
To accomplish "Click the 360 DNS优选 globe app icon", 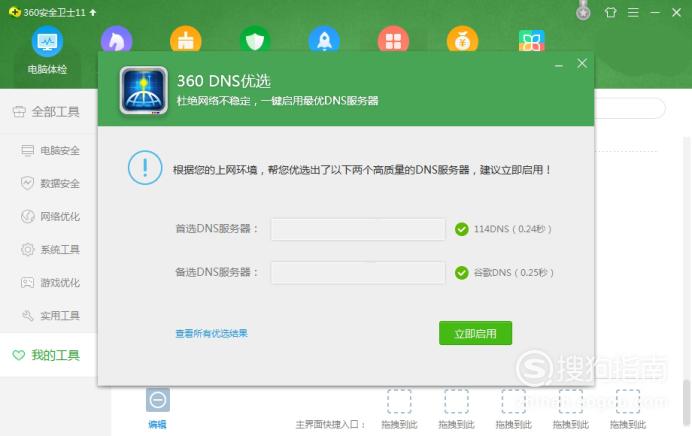I will (x=143, y=90).
